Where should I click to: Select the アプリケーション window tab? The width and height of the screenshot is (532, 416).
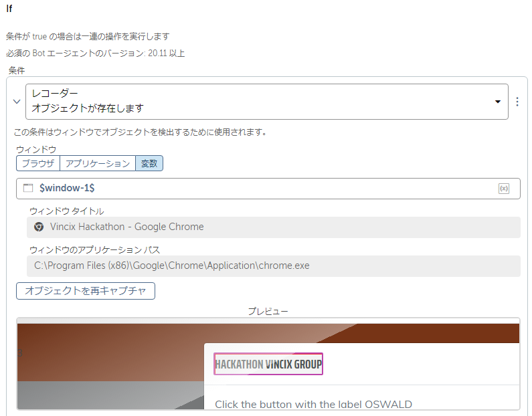click(x=98, y=163)
